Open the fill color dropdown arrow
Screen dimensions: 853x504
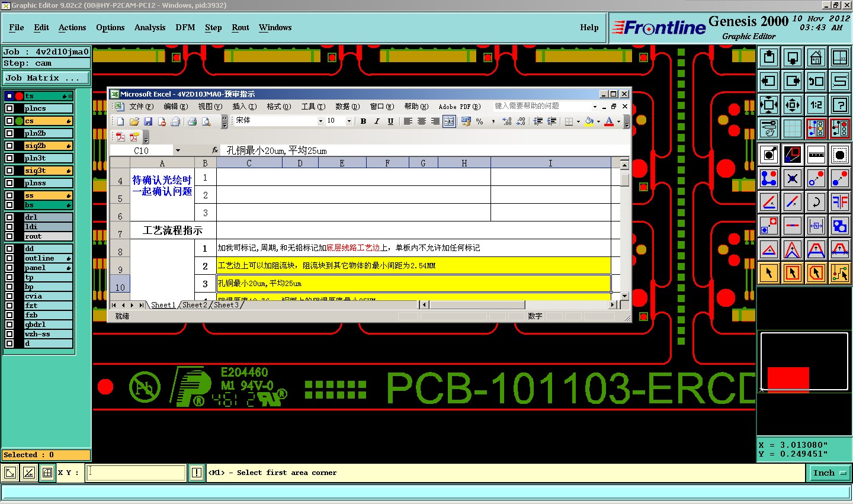click(598, 121)
